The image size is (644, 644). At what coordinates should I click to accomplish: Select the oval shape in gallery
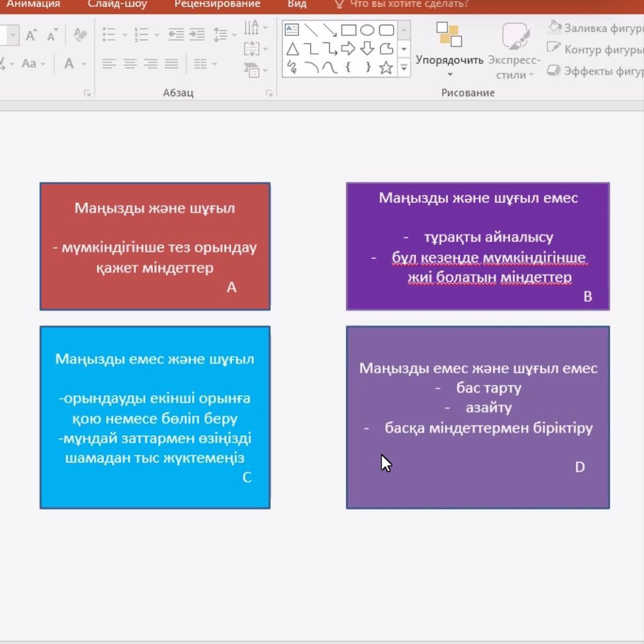367,30
